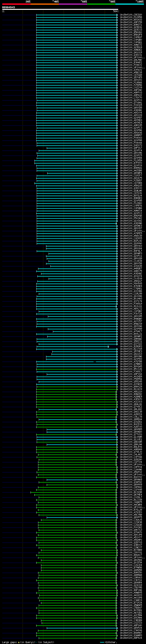Select hit UniRef100_Q15D31

[x=131, y=27]
